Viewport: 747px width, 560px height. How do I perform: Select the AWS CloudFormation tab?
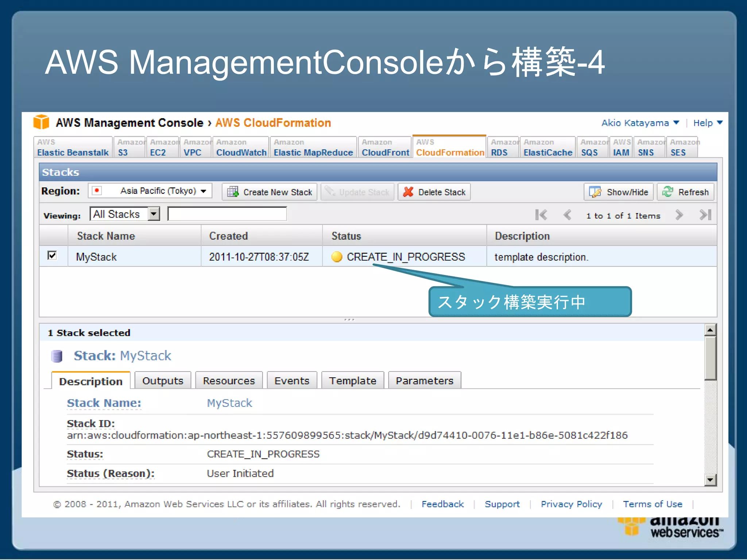tap(449, 147)
